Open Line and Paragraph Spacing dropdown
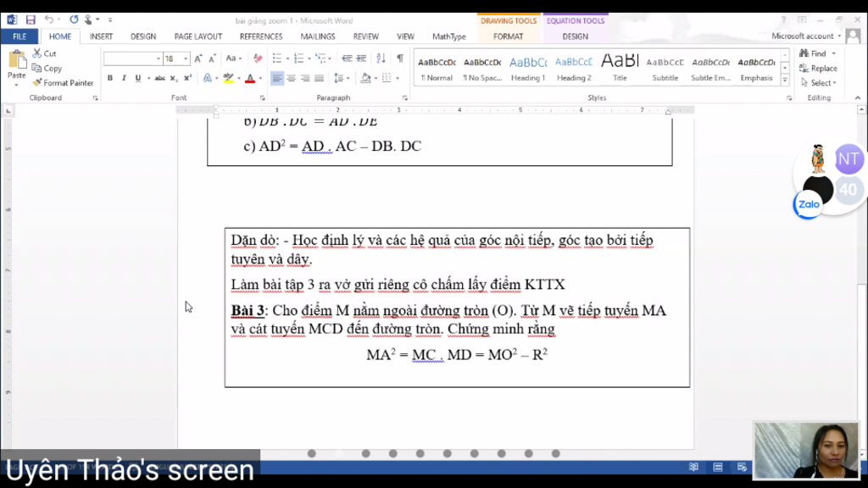This screenshot has width=868, height=488. click(x=342, y=78)
